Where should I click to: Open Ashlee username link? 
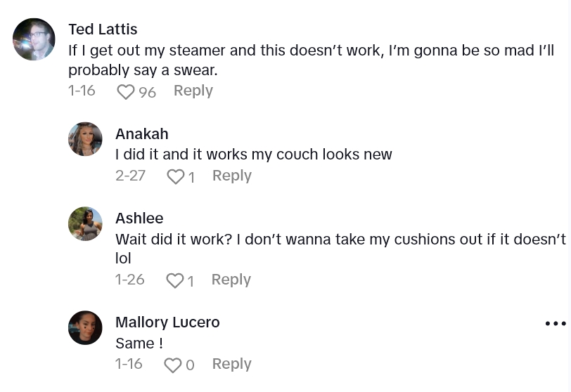point(139,218)
